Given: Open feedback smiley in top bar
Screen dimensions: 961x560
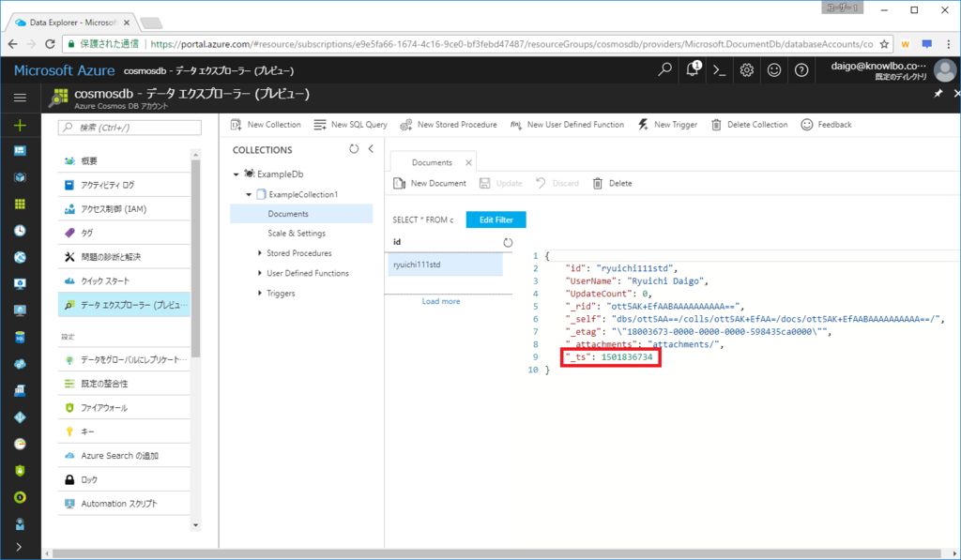Looking at the screenshot, I should point(774,70).
